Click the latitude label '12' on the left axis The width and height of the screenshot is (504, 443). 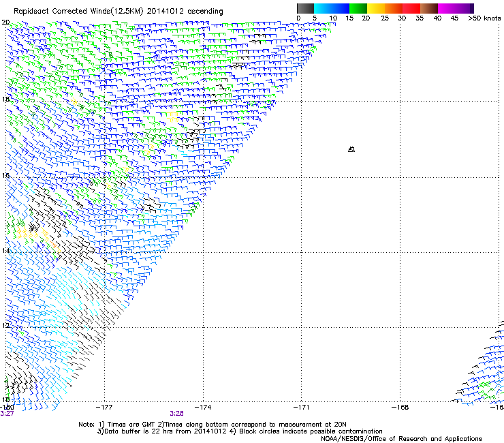click(x=5, y=325)
